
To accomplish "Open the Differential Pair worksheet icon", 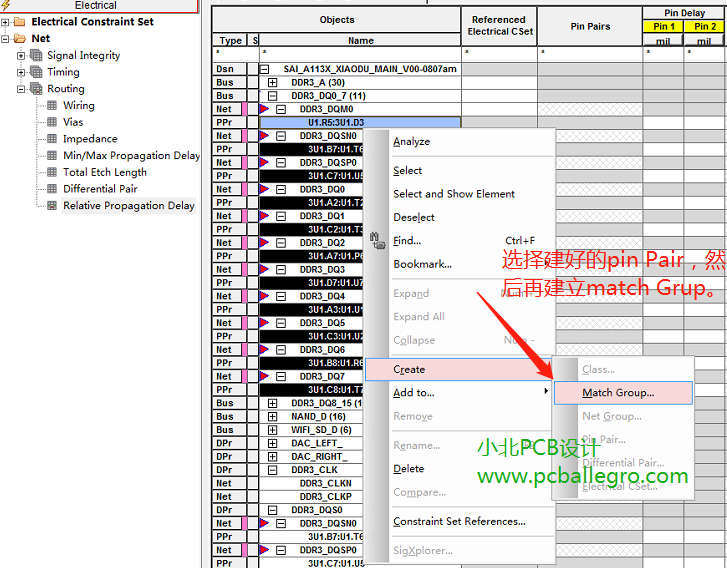I will pyautogui.click(x=53, y=188).
